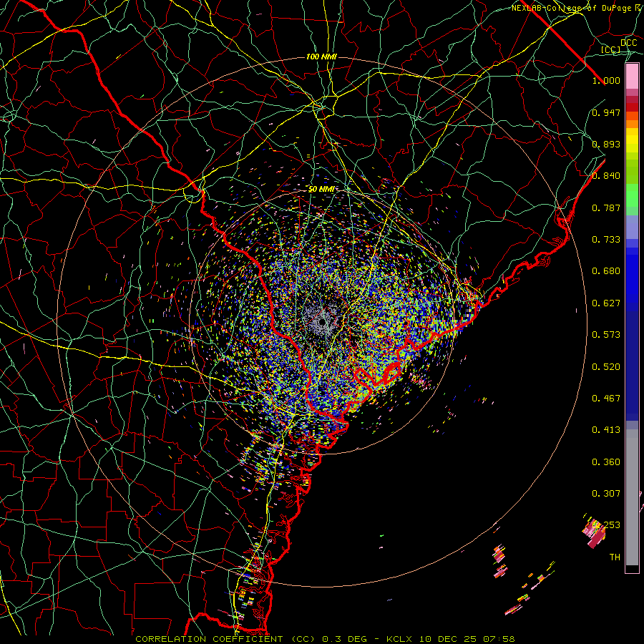The height and width of the screenshot is (644, 644).
Task: Click the 'DCC' label above the color scale
Action: pyautogui.click(x=628, y=43)
